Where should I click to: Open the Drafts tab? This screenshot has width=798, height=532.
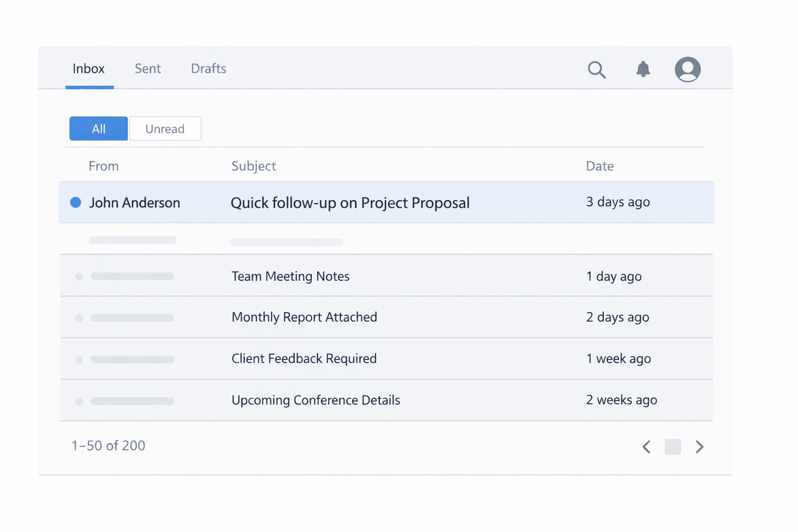[208, 68]
